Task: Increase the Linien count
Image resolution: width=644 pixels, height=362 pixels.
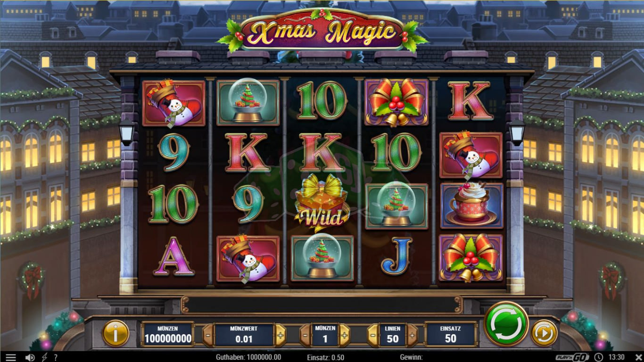Action: 412,335
